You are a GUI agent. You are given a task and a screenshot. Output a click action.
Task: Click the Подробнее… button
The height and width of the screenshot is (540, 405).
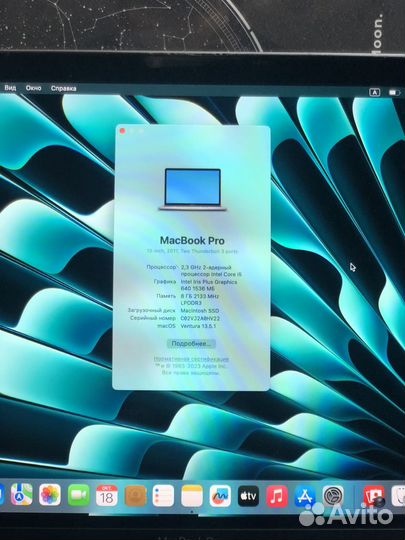(x=191, y=343)
